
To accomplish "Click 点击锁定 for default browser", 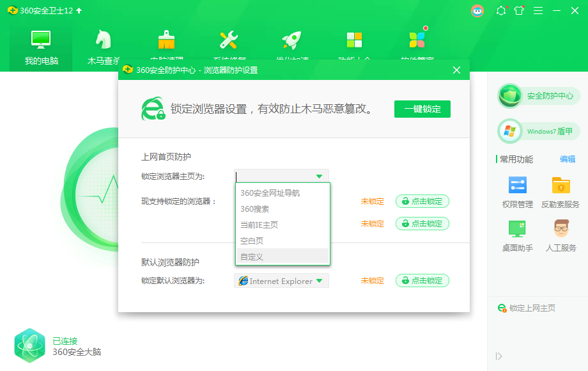I will tap(422, 281).
